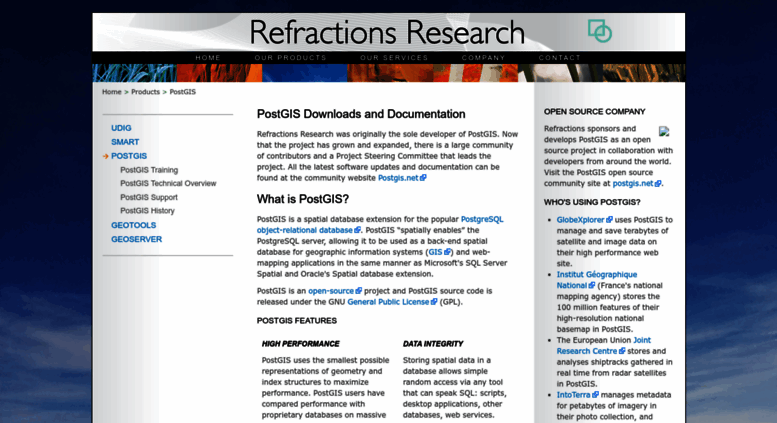The height and width of the screenshot is (423, 777).
Task: Click the external-link icon beside open-source link
Action: coord(359,291)
